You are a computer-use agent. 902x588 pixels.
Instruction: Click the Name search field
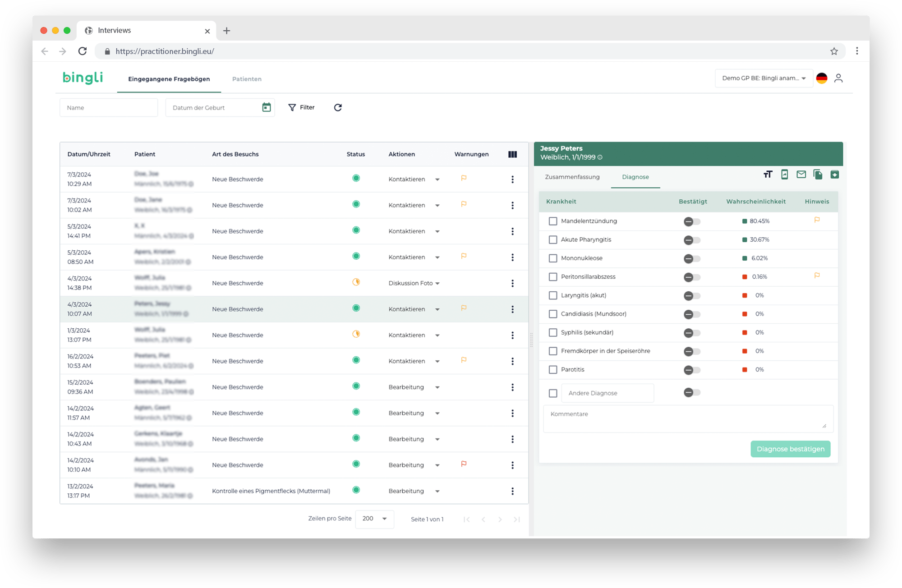coord(109,107)
